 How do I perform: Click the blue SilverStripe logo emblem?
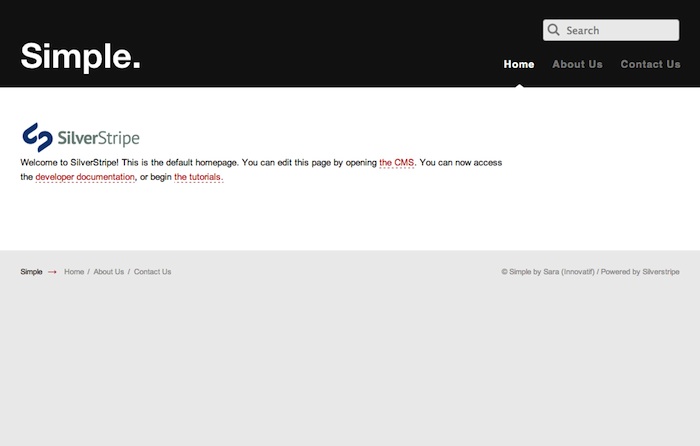(37, 137)
